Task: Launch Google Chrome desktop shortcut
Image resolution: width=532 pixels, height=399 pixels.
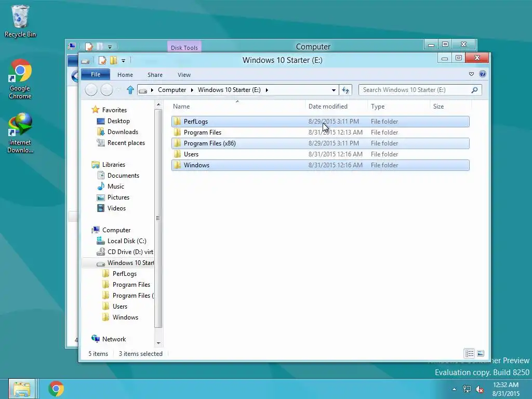Action: coord(20,79)
